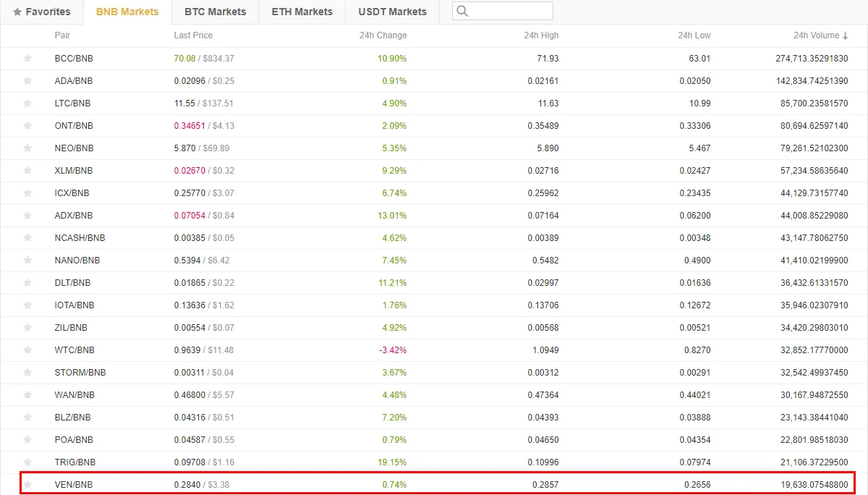Open the STORM/BNB trading pair
Image resolution: width=868 pixels, height=495 pixels.
(x=80, y=373)
